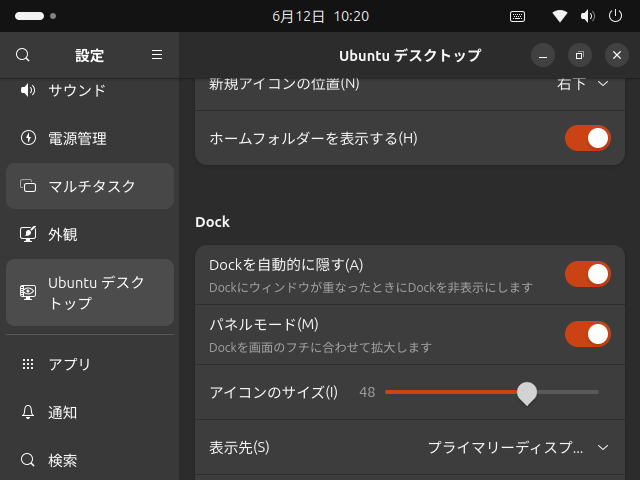Image resolution: width=640 pixels, height=480 pixels.
Task: Select サウンド in the settings sidebar
Action: [x=90, y=90]
